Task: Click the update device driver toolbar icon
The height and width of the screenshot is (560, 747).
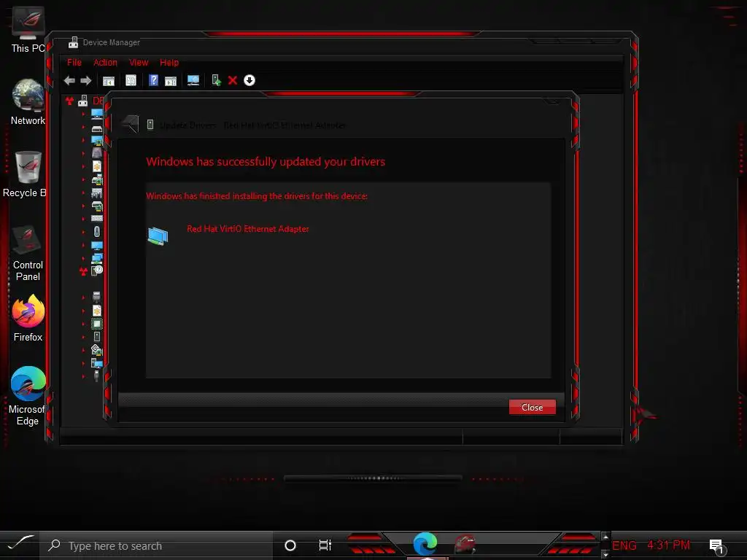Action: [216, 80]
